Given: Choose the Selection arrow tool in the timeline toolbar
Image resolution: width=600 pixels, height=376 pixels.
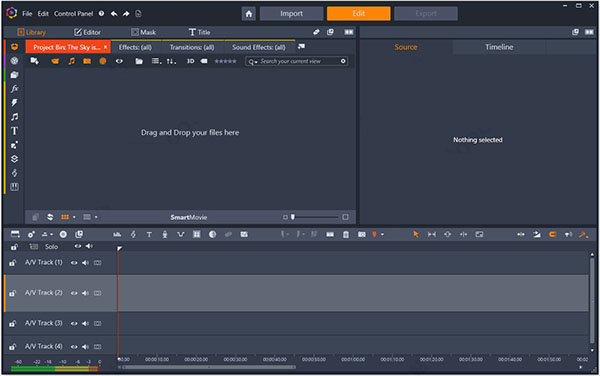Looking at the screenshot, I should coord(416,234).
